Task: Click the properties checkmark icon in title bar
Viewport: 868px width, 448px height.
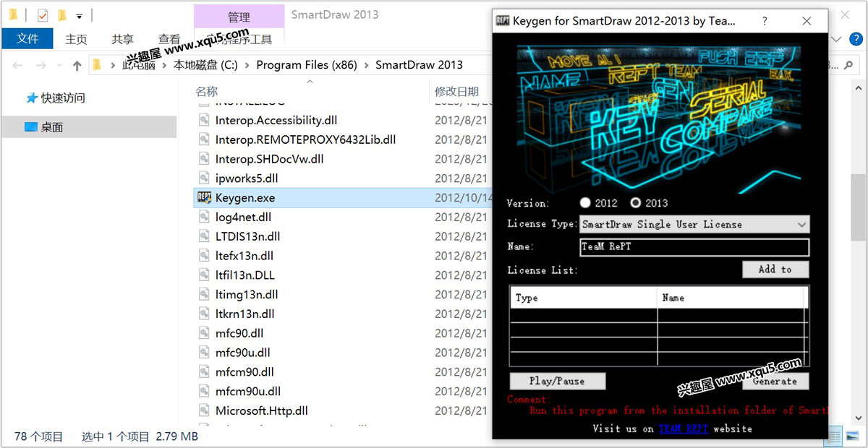Action: pyautogui.click(x=42, y=14)
